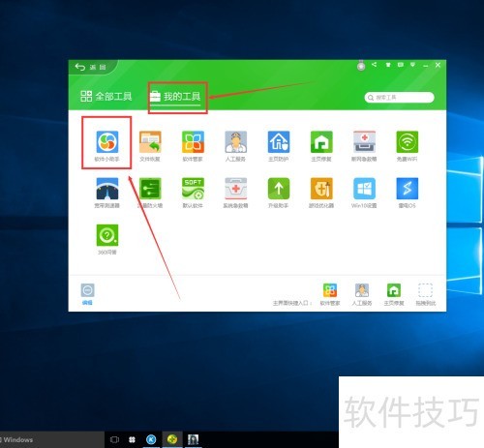
Task: Go back with the 返回 button
Action: (90, 67)
